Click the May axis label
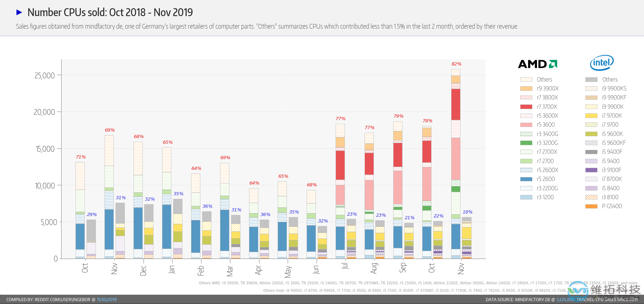The image size is (644, 304). 288,271
